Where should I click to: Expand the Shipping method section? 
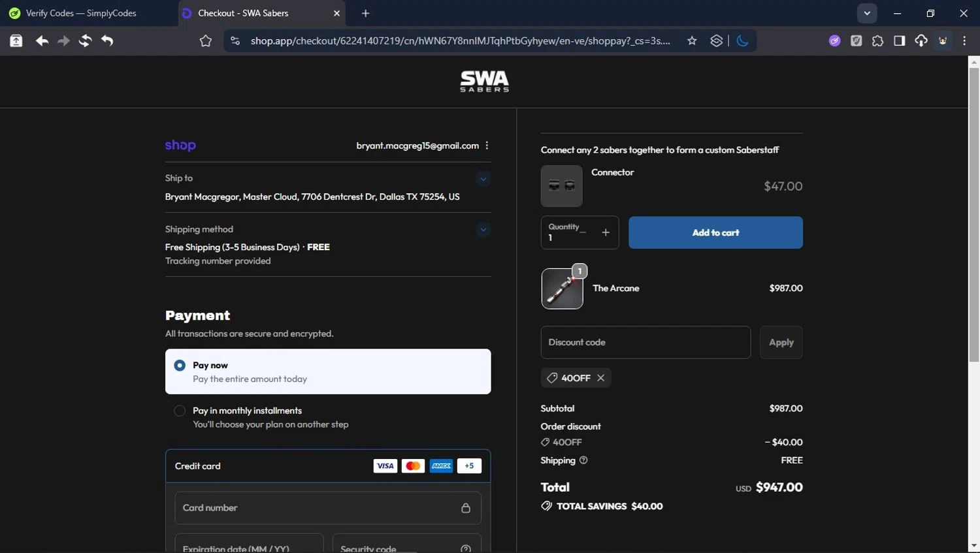(483, 229)
